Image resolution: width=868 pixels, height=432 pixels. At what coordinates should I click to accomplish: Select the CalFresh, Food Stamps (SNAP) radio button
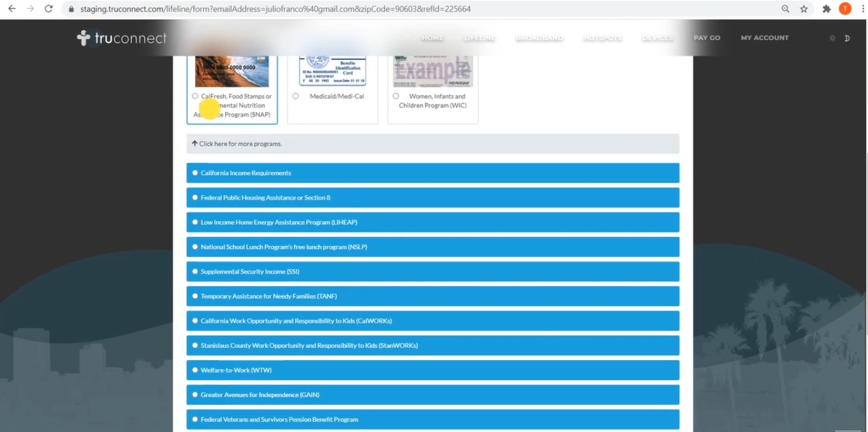(x=195, y=96)
